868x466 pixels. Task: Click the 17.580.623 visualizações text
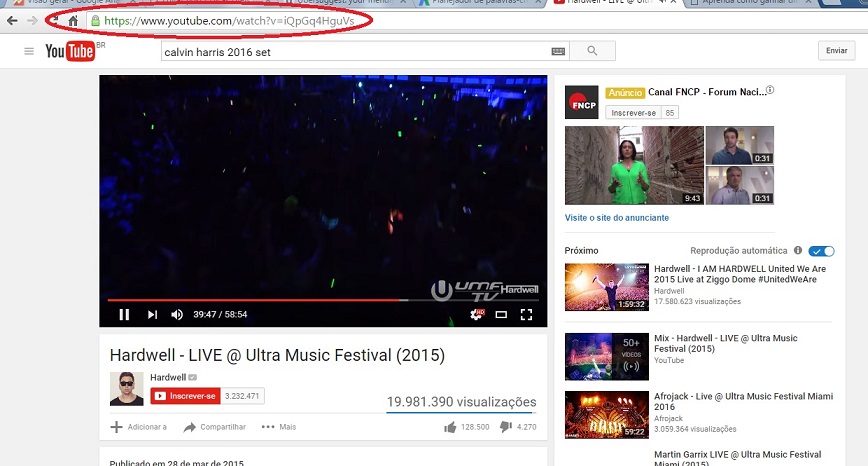pyautogui.click(x=697, y=301)
